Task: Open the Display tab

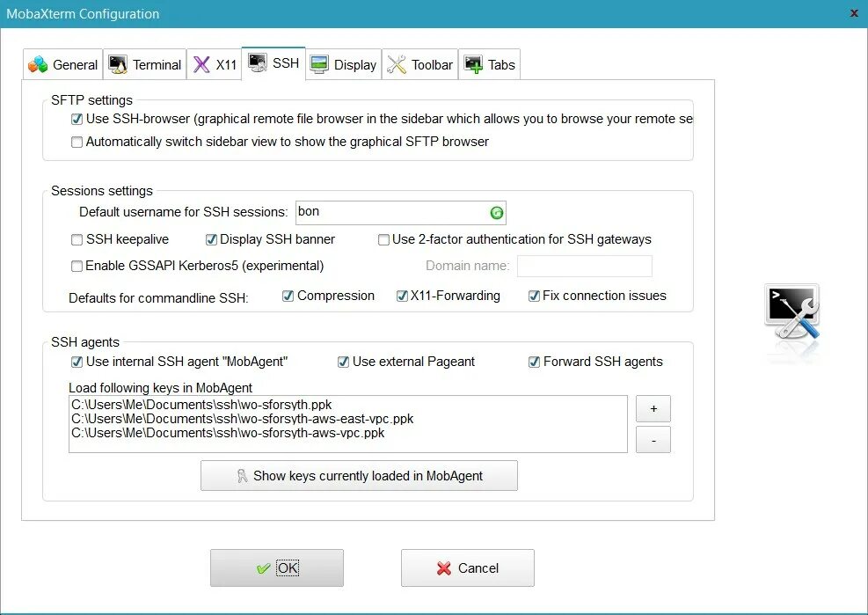Action: click(x=344, y=65)
